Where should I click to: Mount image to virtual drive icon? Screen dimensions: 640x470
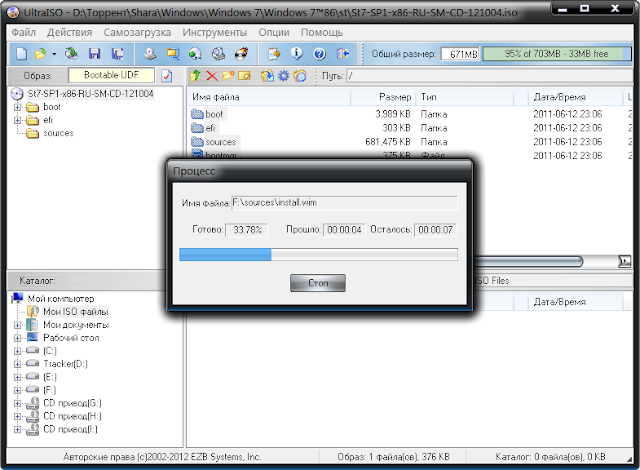[218, 53]
